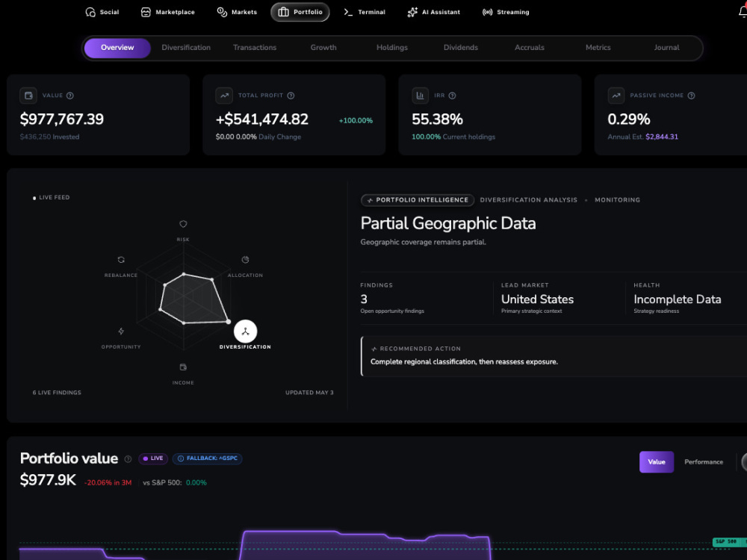
Task: Click the Partial Geographic Data heading
Action: [x=447, y=223]
